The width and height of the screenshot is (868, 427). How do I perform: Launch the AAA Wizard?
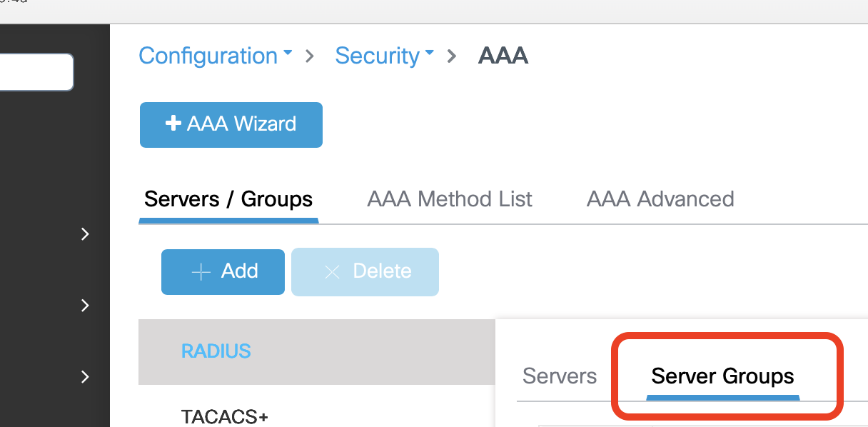coord(231,125)
